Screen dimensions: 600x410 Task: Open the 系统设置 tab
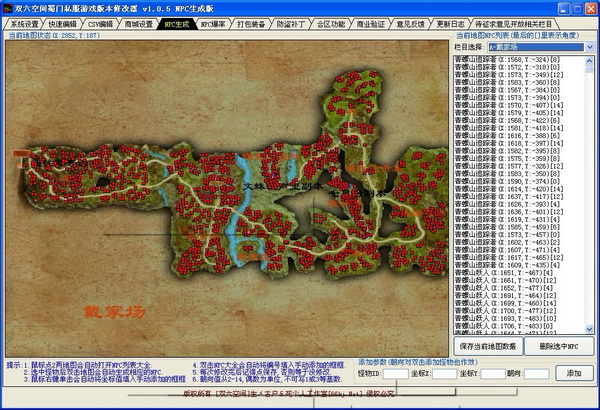24,22
